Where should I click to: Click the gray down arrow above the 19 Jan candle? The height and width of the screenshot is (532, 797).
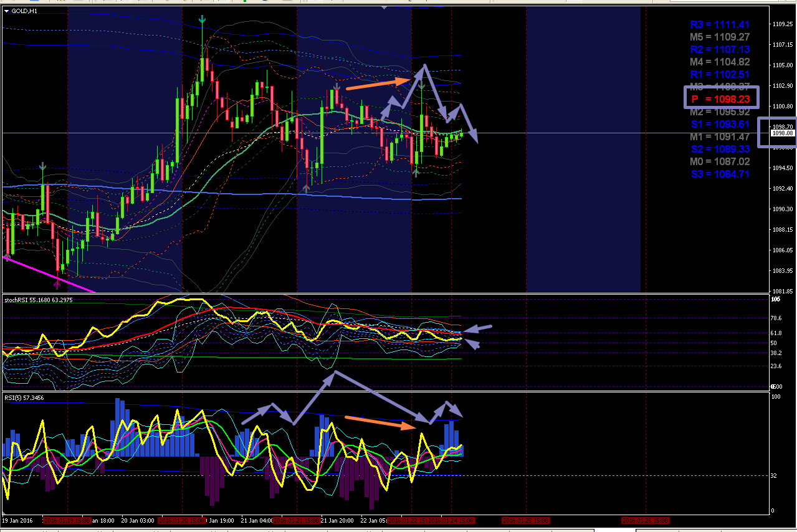click(43, 166)
